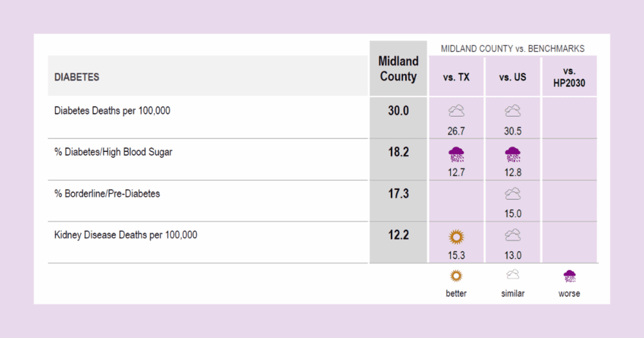Click the 'DIABETES' section heading

(77, 77)
